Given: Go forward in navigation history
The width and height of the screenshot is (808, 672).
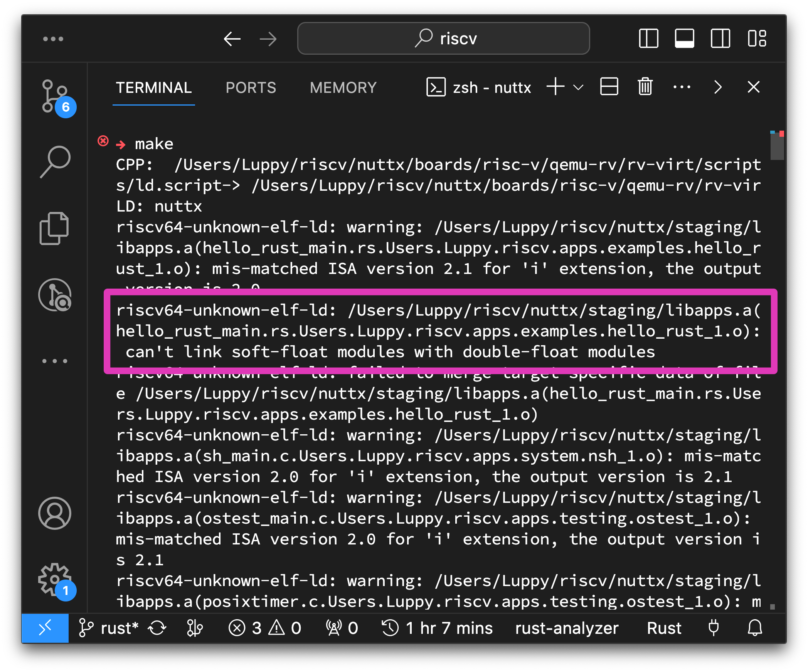Looking at the screenshot, I should (268, 39).
